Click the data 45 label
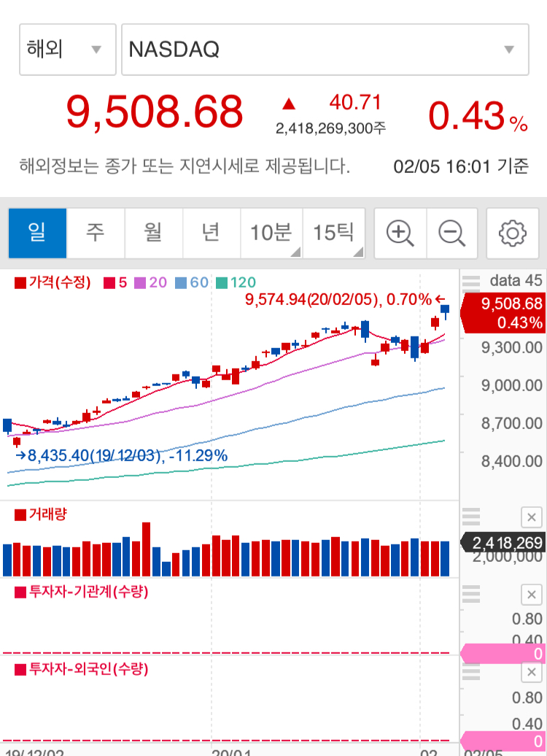This screenshot has height=756, width=547. (x=516, y=281)
